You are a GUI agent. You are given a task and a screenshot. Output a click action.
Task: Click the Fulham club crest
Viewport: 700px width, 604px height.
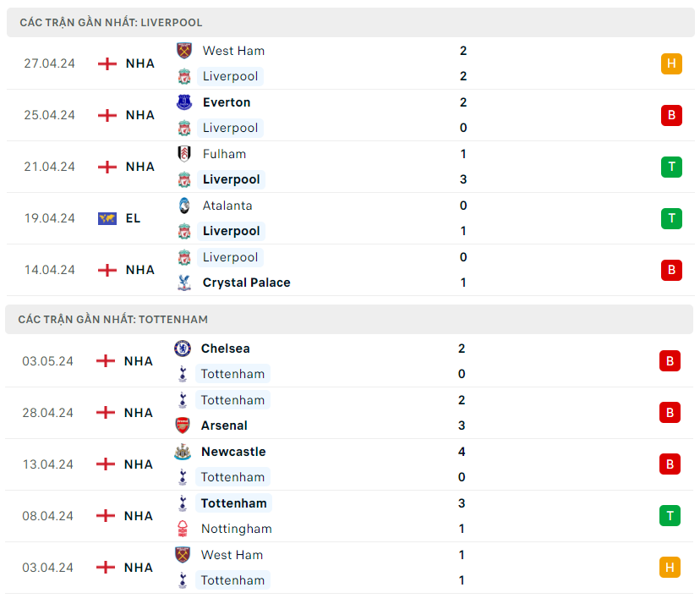[183, 154]
